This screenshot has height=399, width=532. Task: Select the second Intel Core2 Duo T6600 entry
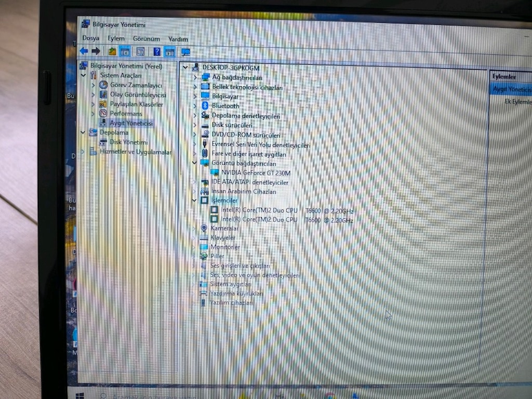click(x=287, y=220)
